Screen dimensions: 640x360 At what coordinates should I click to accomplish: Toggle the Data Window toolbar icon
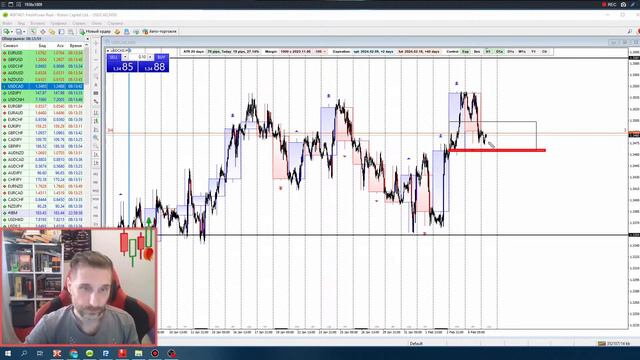[x=42, y=31]
